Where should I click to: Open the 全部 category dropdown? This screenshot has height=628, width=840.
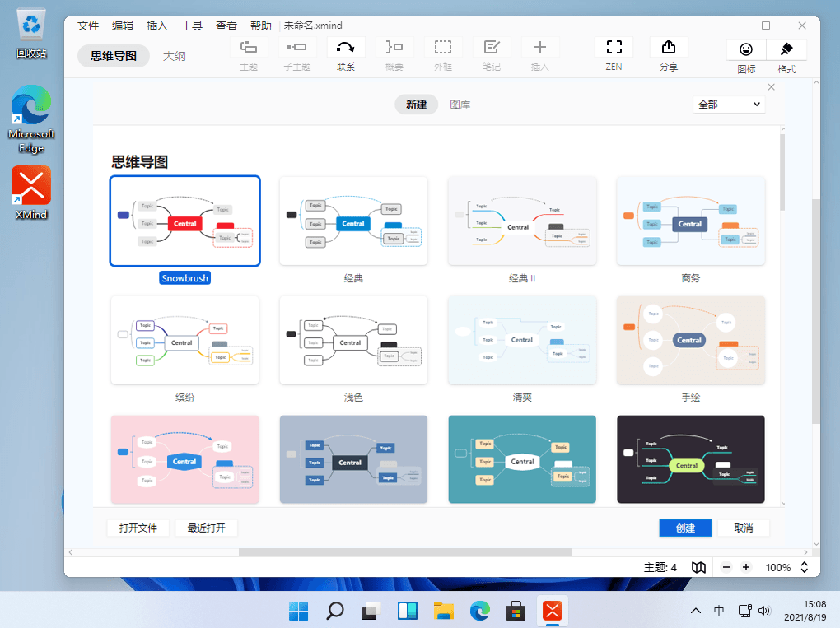click(x=729, y=105)
